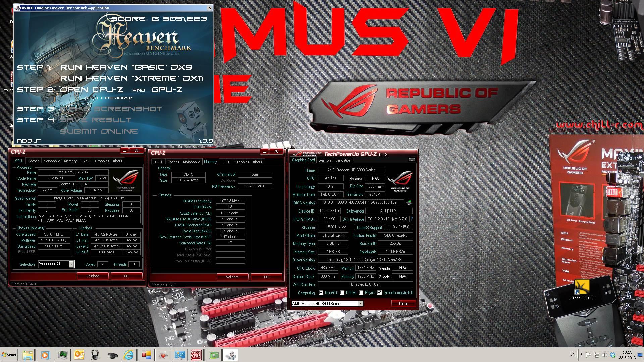Switch to CPU tab in middle CPU-Z window
Screen dimensions: 644x362
click(158, 162)
